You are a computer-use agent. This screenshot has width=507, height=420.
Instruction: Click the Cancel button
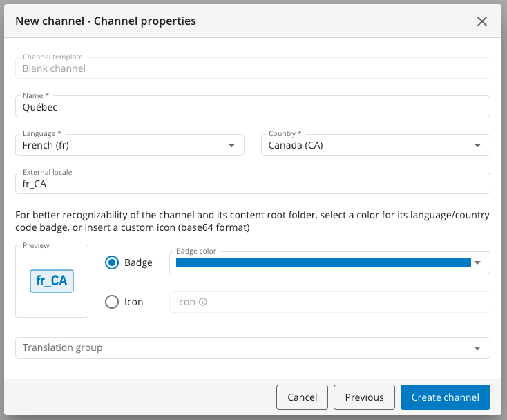pyautogui.click(x=302, y=397)
